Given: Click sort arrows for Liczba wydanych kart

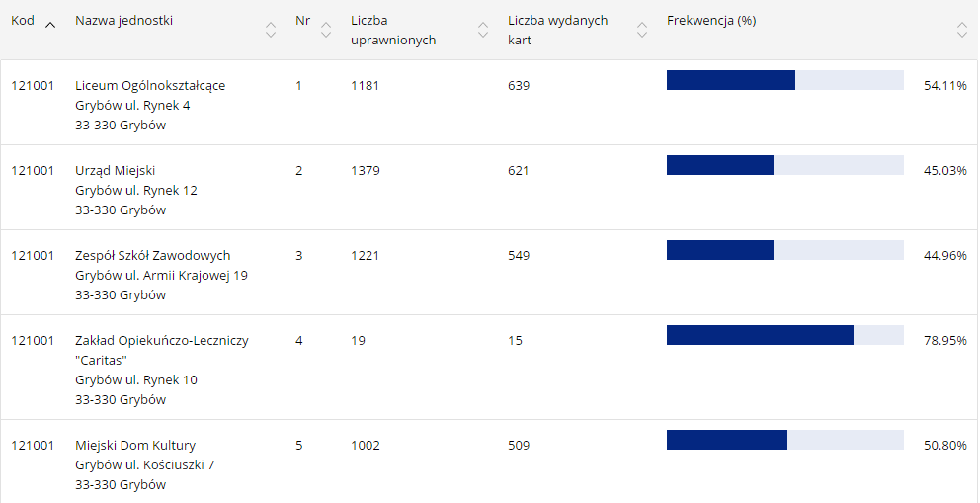Looking at the screenshot, I should 642,30.
